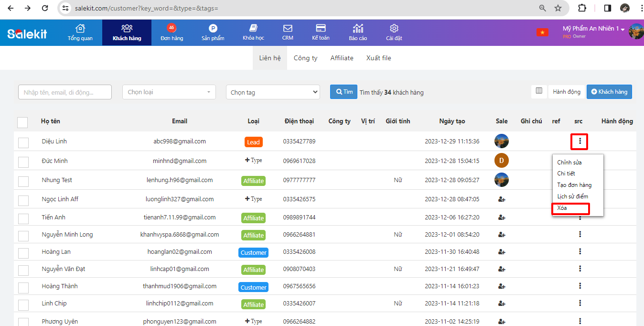Image resolution: width=644 pixels, height=326 pixels.
Task: Go to Sản phẩm products icon
Action: (213, 29)
